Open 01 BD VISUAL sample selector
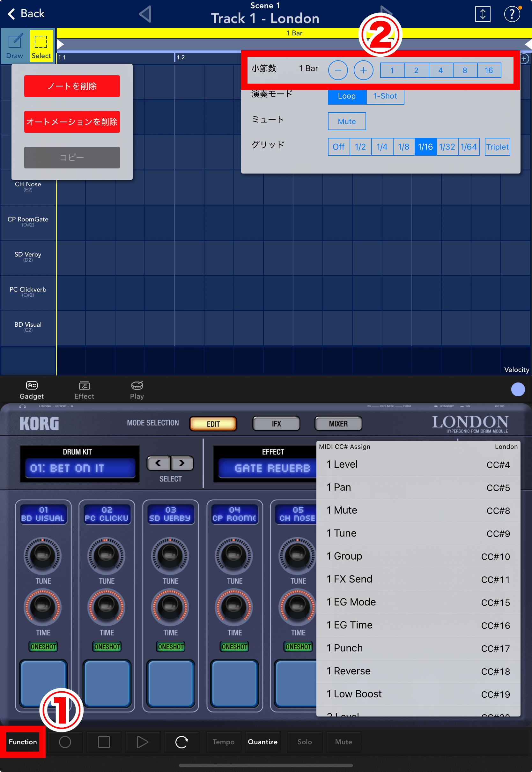532x772 pixels. (x=43, y=514)
